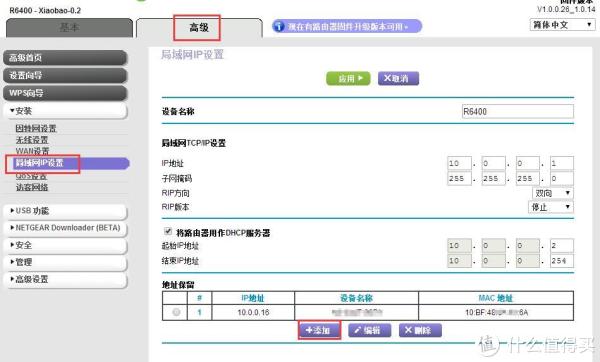Click the +添加 button
This screenshot has height=362, width=600.
(320, 330)
